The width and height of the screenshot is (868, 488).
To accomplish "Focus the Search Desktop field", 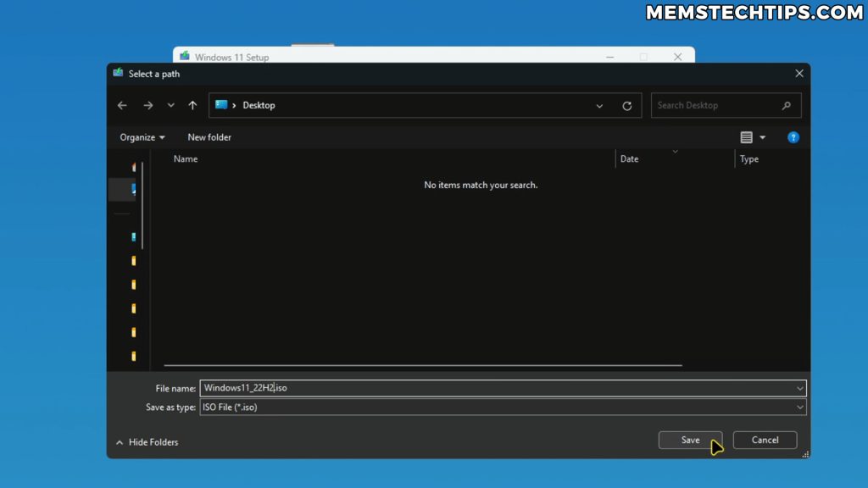I will click(726, 105).
